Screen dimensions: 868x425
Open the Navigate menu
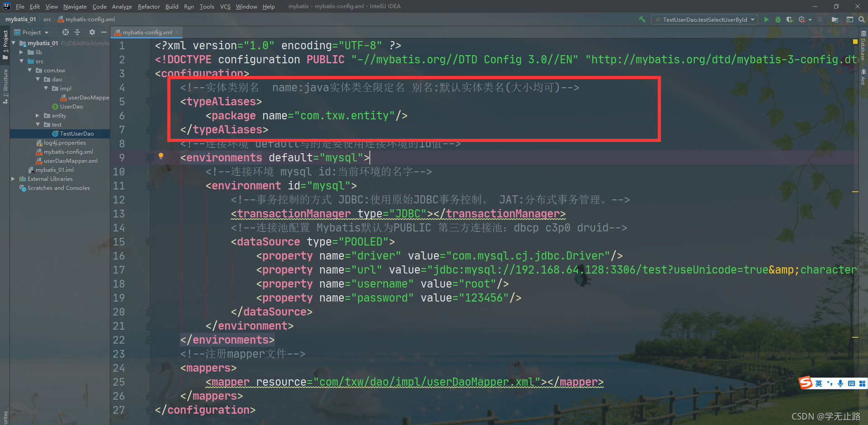[75, 6]
